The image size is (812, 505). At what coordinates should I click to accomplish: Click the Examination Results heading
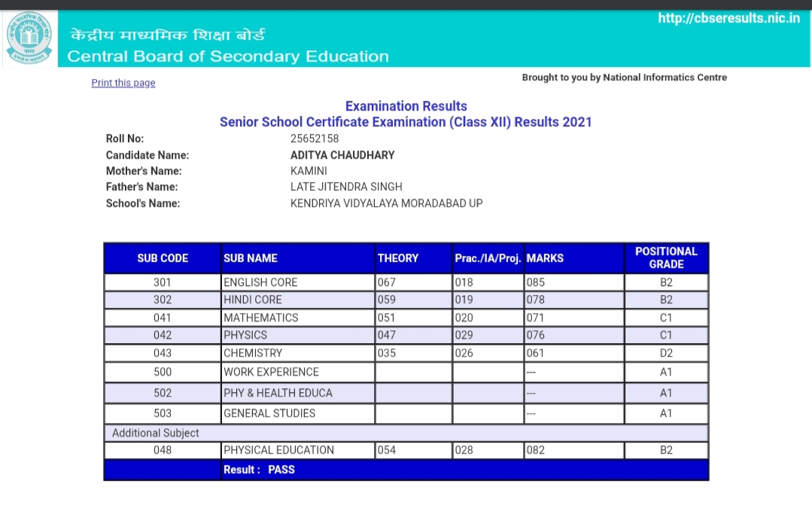click(406, 106)
